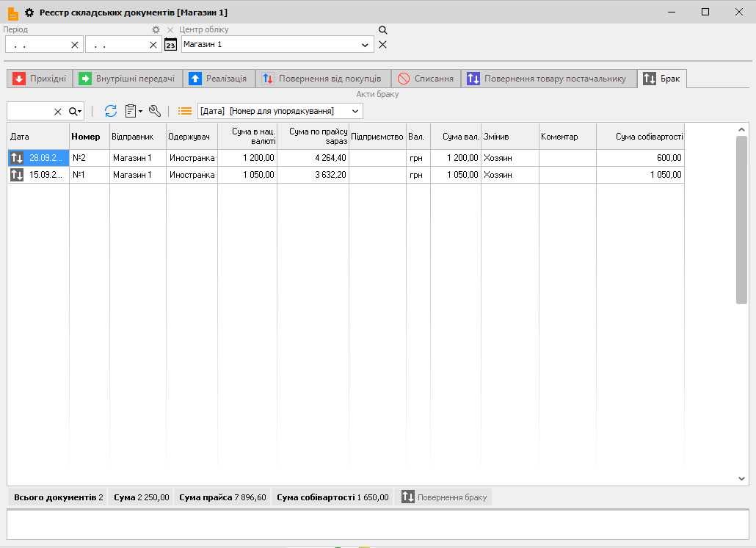Image resolution: width=756 pixels, height=548 pixels.
Task: Click the orange list view icon
Action: click(x=185, y=111)
